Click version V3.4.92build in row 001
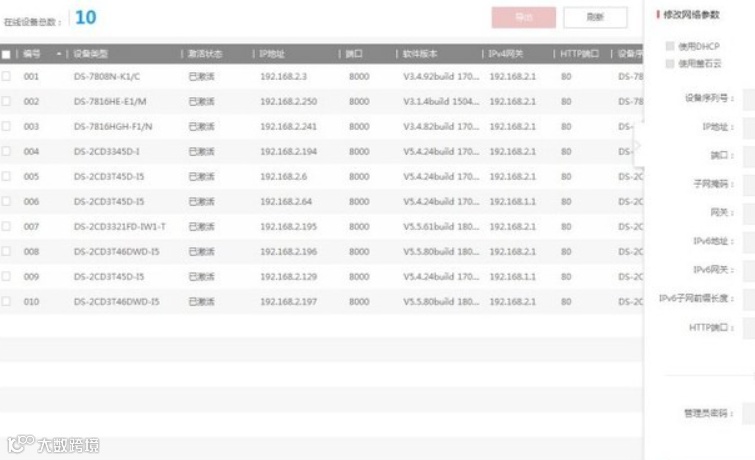755x460 pixels. tap(441, 77)
